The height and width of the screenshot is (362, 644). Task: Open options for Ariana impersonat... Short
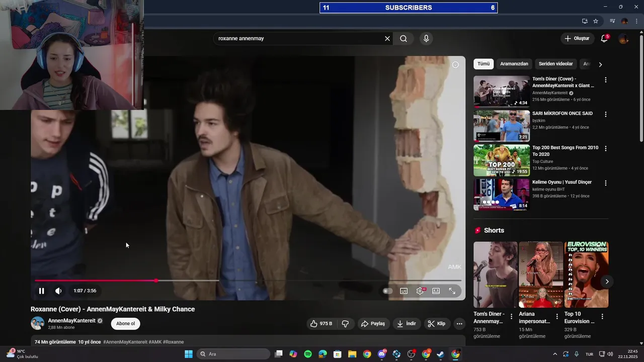pos(557,317)
